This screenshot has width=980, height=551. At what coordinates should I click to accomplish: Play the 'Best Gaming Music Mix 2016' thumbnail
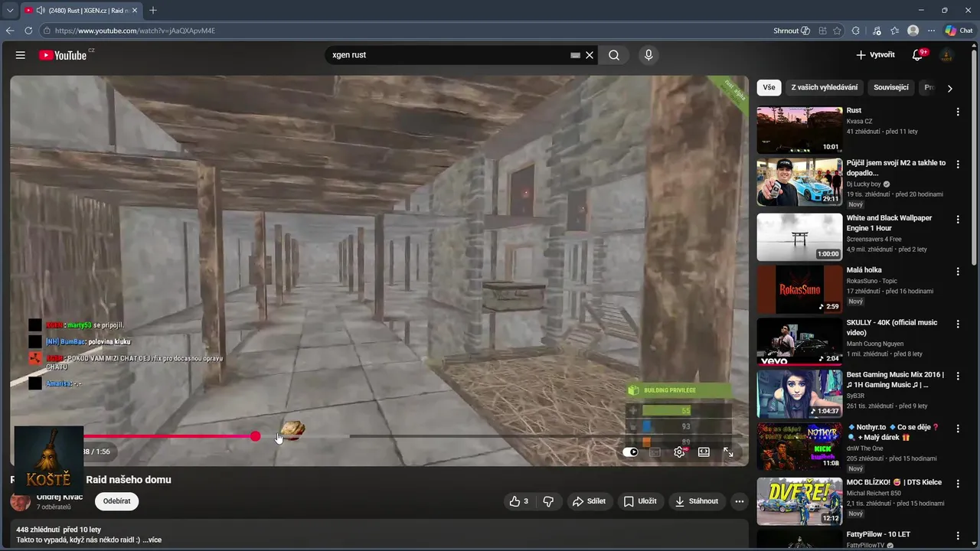799,393
